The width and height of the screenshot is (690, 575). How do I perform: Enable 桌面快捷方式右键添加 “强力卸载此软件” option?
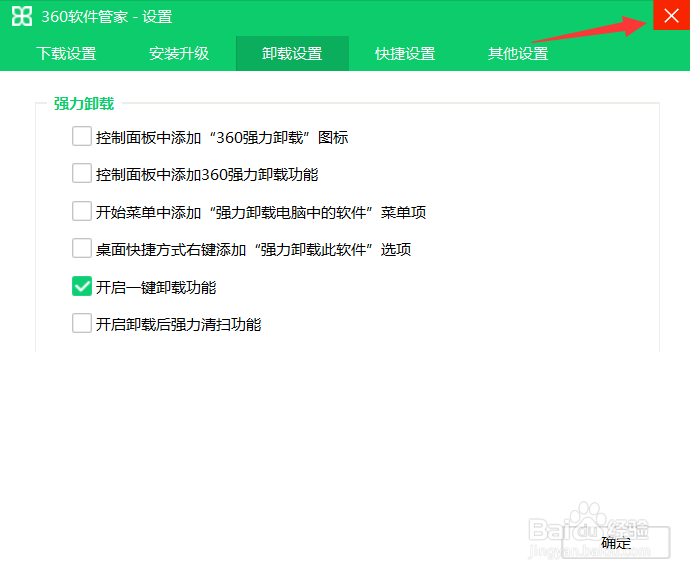82,248
